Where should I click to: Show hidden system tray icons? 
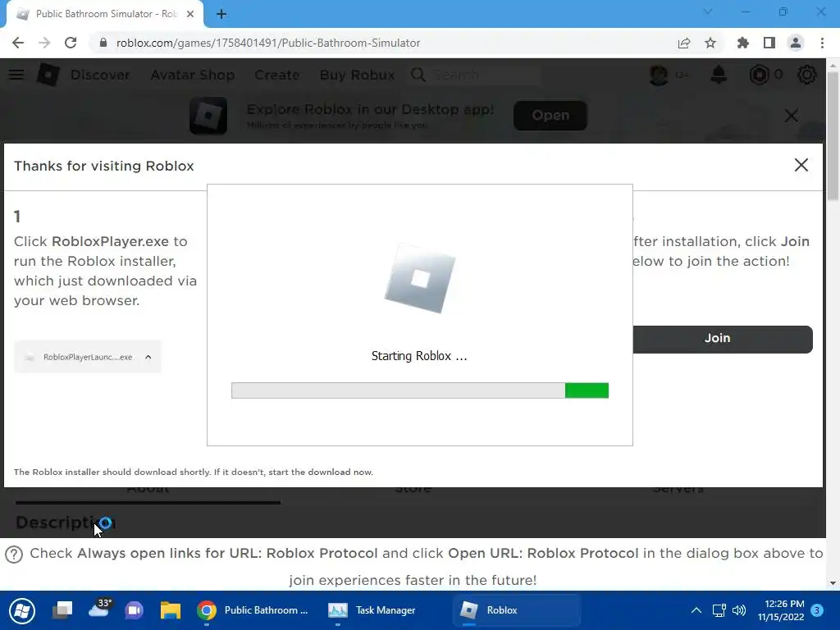[696, 610]
